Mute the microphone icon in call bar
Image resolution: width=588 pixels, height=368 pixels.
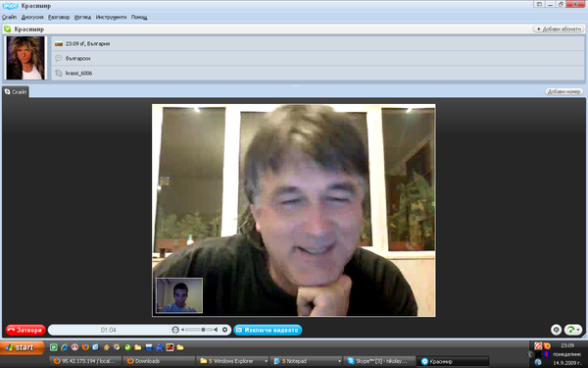pos(175,330)
